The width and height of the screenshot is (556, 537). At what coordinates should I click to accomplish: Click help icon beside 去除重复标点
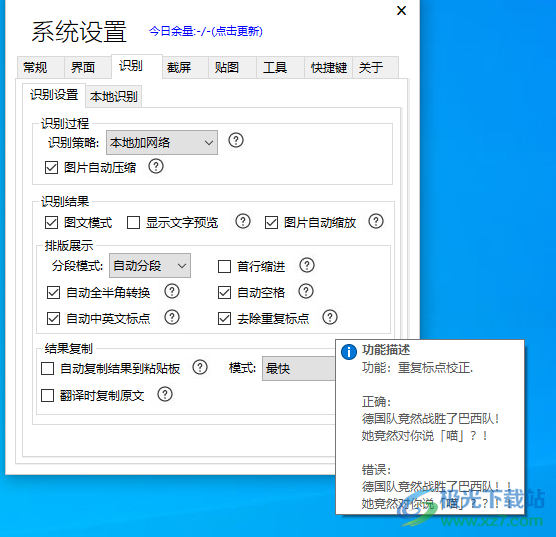pyautogui.click(x=330, y=317)
